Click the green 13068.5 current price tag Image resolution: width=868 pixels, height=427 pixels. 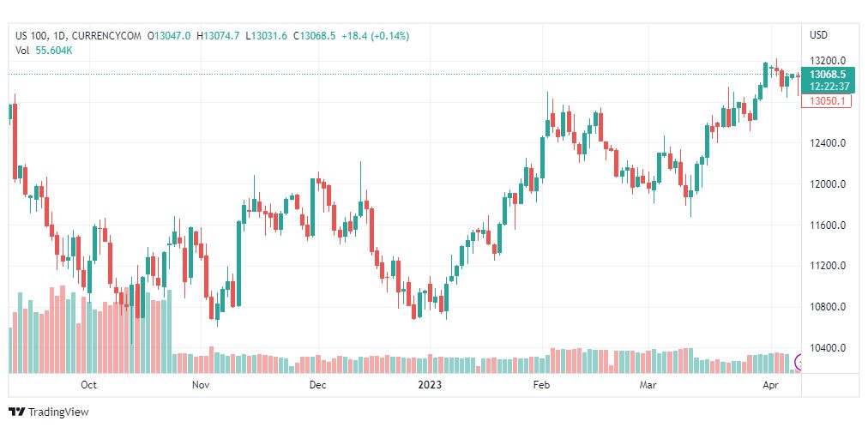[x=829, y=81]
